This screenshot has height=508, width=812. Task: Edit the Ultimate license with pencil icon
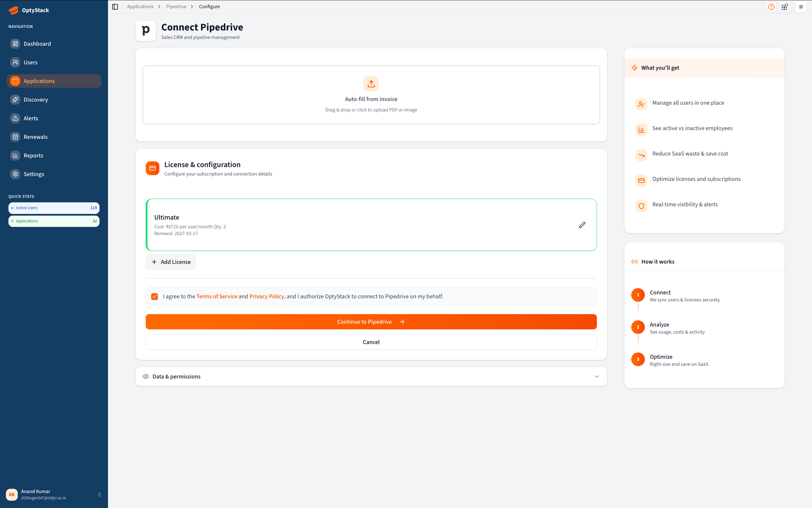(582, 225)
